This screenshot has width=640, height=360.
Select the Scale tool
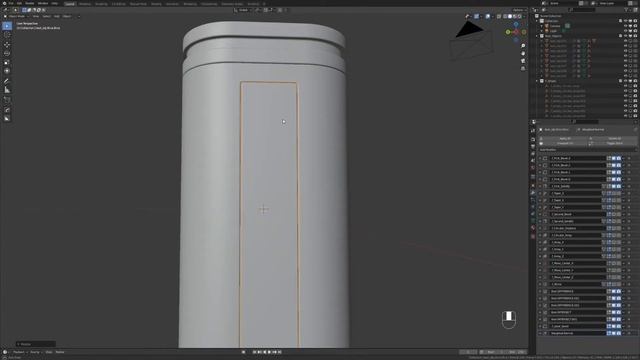7,62
